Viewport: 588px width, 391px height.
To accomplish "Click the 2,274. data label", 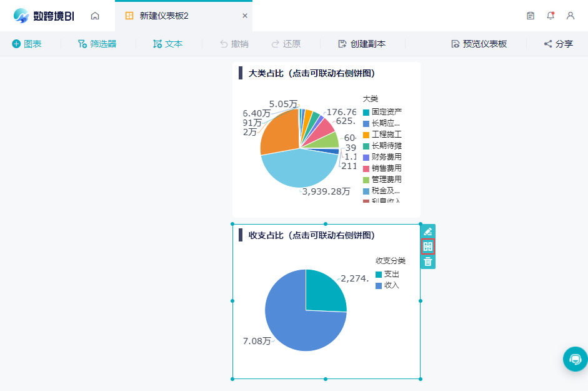I will pos(355,278).
